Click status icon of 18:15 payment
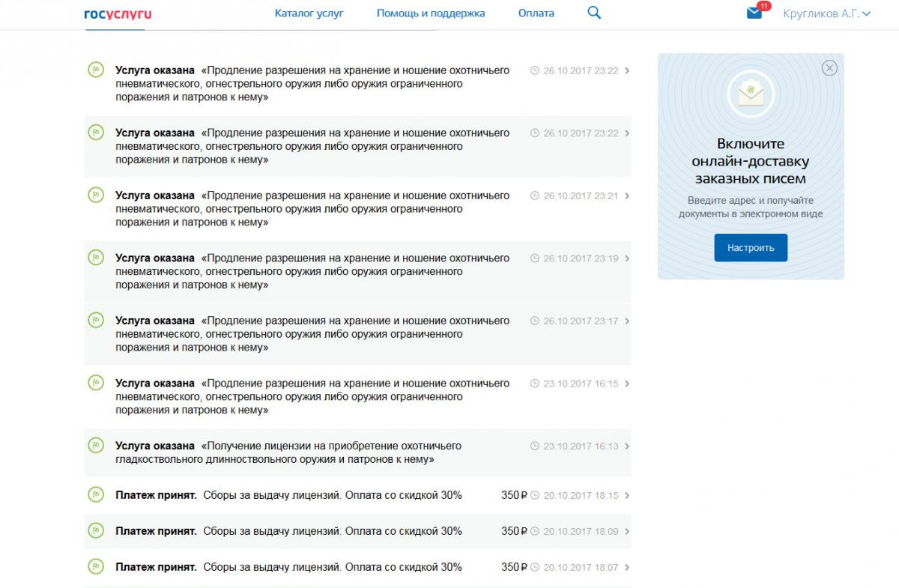 95,494
